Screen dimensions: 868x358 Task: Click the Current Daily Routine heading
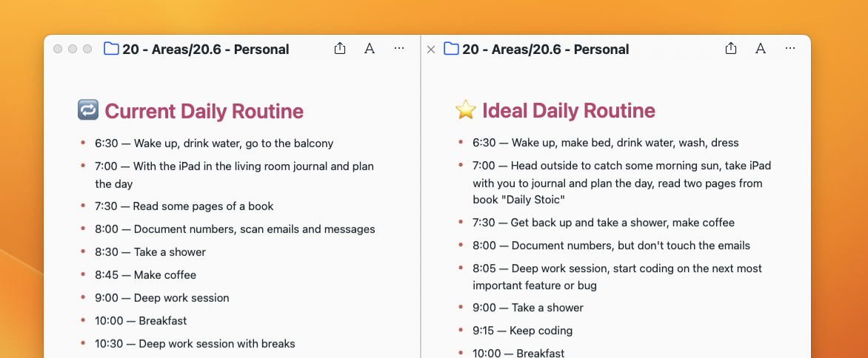(x=204, y=111)
